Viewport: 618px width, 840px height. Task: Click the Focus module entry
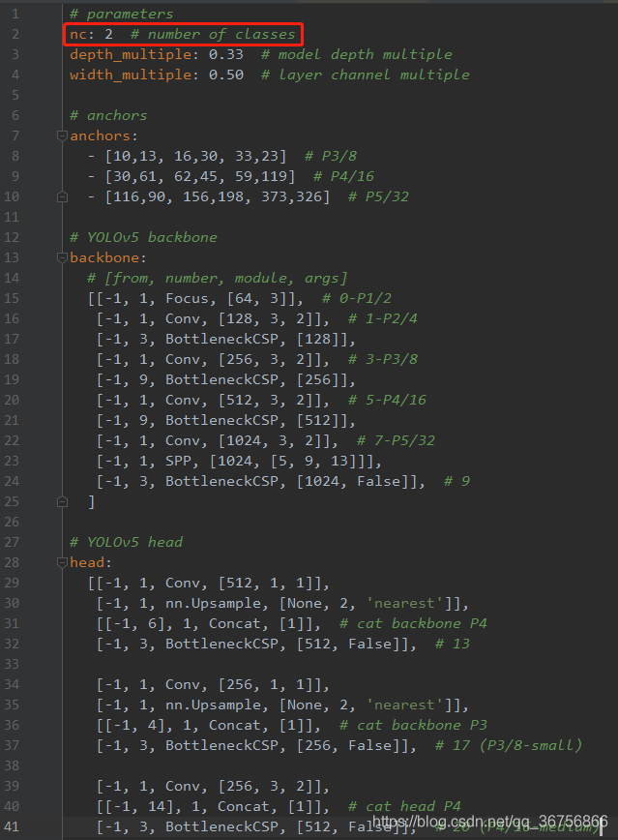click(x=187, y=299)
